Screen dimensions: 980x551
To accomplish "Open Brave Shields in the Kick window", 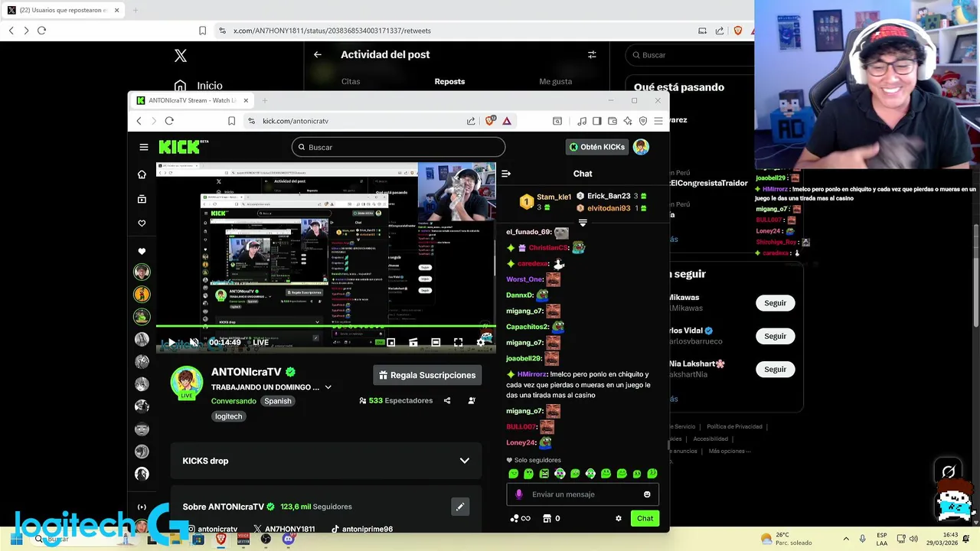I will click(x=491, y=121).
